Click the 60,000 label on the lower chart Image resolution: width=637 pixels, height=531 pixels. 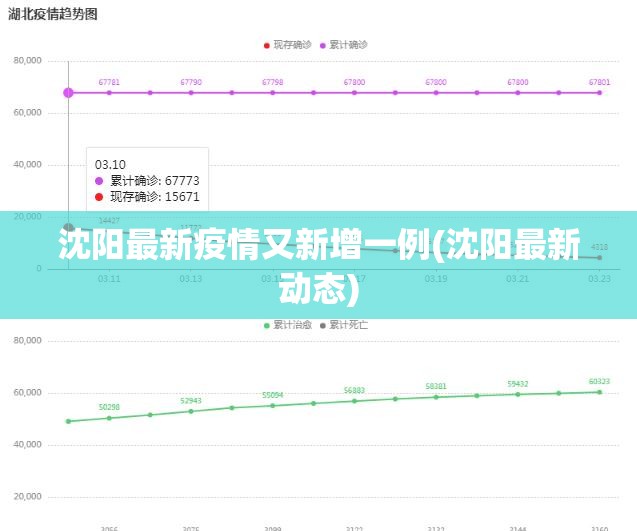click(28, 392)
